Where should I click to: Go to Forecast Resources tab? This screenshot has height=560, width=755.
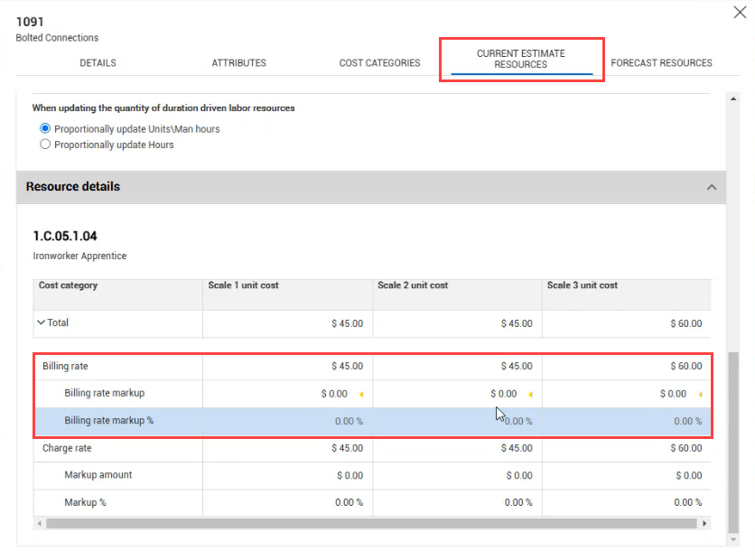coord(661,63)
